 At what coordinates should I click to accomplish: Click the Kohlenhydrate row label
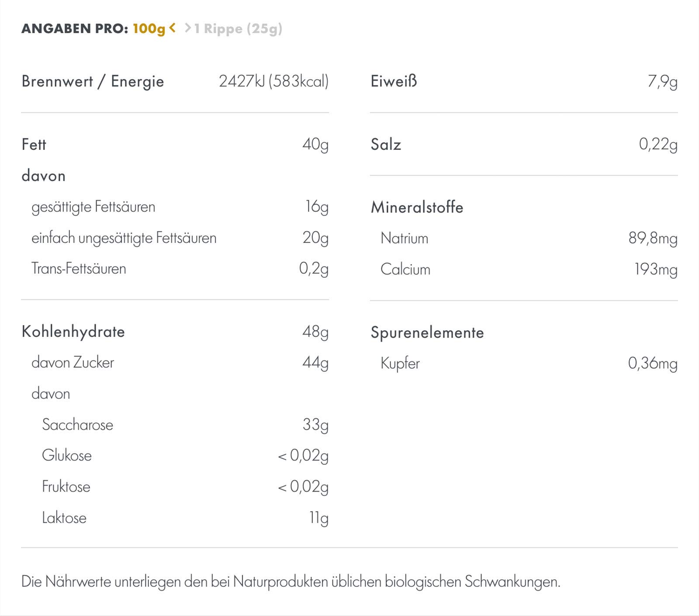(x=73, y=332)
